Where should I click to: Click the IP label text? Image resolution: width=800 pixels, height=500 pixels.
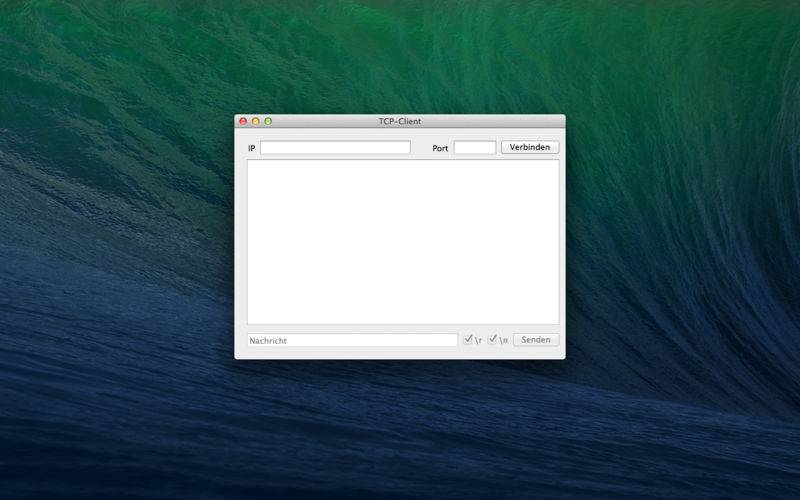tap(252, 148)
